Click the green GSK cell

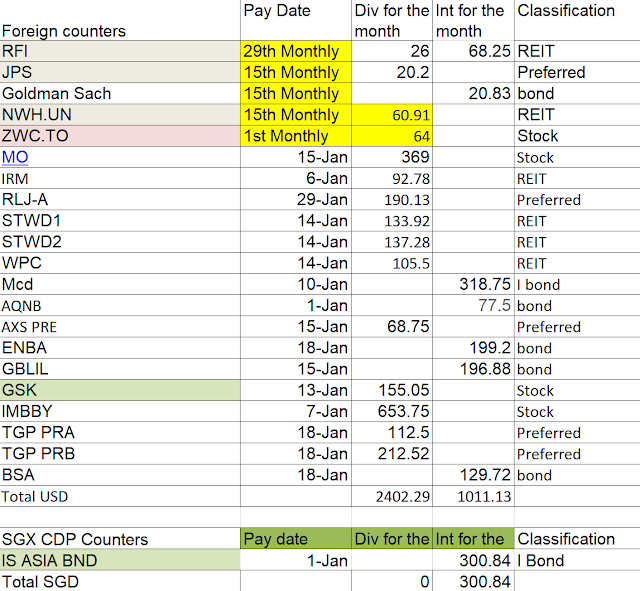click(120, 390)
